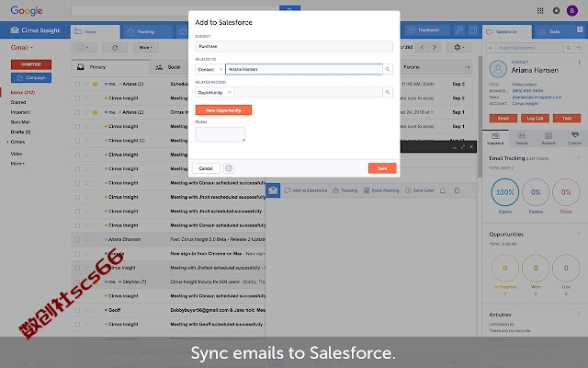The width and height of the screenshot is (588, 368).
Task: Open the More actions dropdown in toolbar
Action: click(146, 48)
